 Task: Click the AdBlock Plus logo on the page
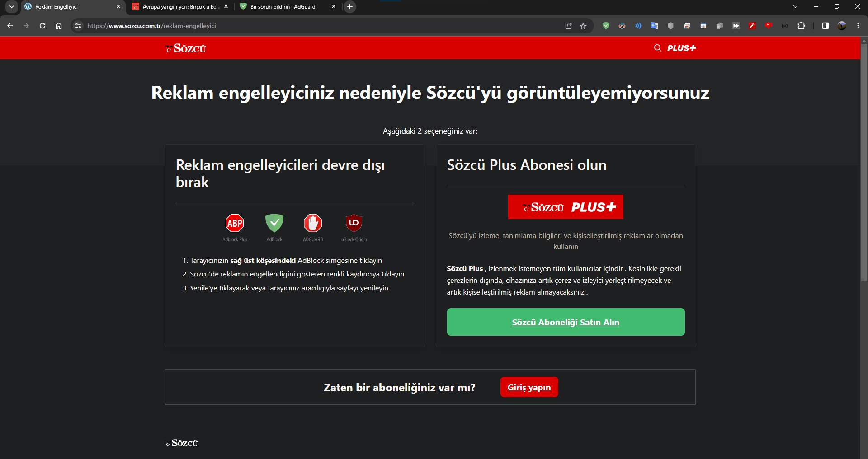click(x=234, y=224)
